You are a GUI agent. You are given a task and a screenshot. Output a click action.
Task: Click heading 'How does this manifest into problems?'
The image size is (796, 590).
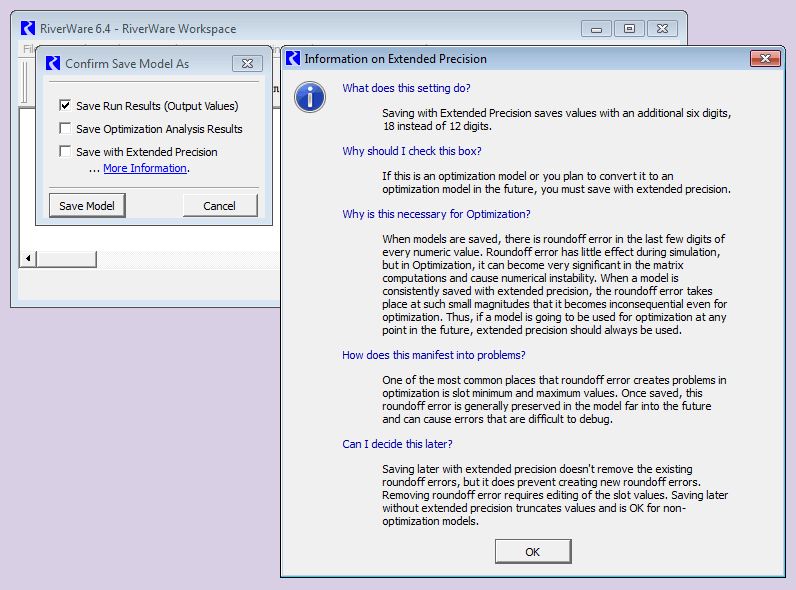click(x=434, y=355)
